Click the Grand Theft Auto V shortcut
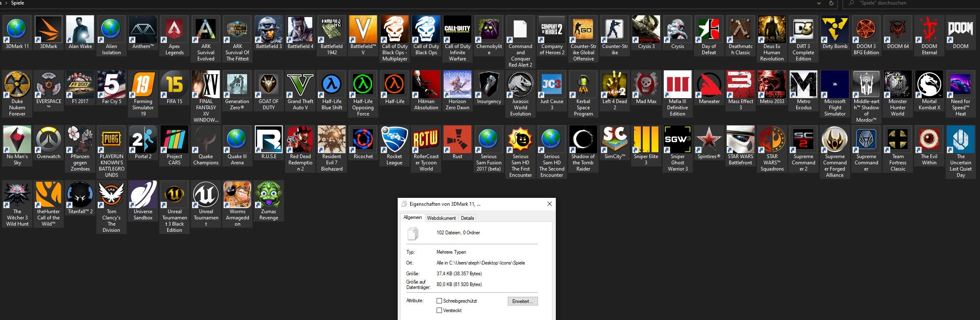980x320 pixels. tap(300, 91)
